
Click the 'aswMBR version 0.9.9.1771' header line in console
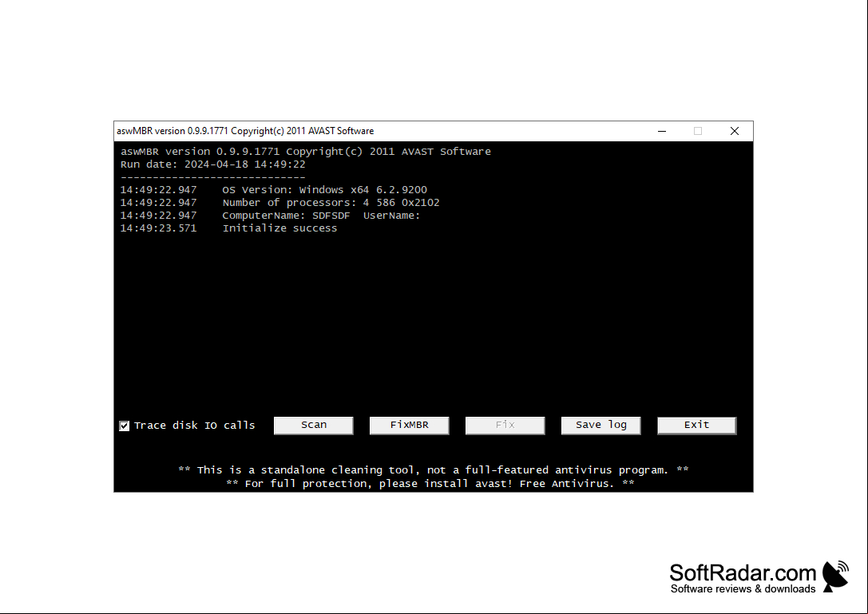[x=306, y=152]
